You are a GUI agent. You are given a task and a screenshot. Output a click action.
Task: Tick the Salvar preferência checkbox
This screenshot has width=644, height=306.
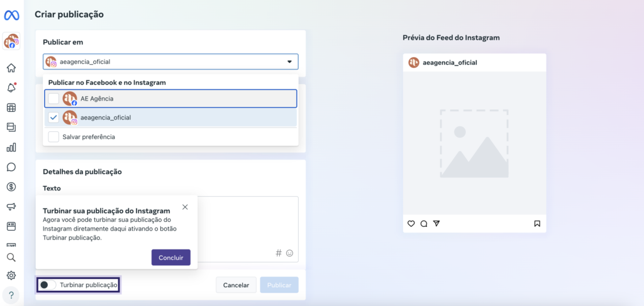pyautogui.click(x=54, y=136)
